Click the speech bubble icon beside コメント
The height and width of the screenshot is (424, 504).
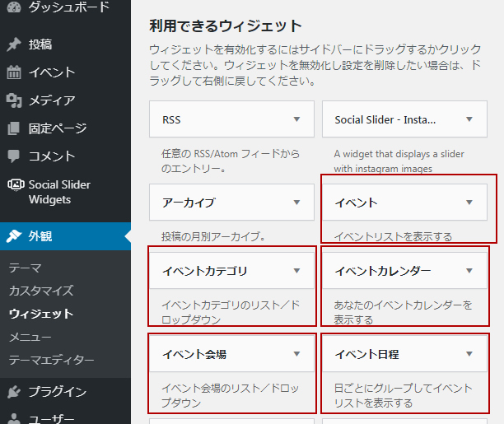14,156
